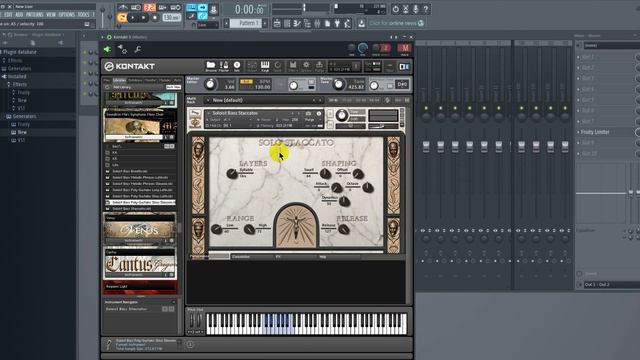The image size is (640, 360).
Task: Open the FL Studio VIEW menu
Action: click(x=51, y=14)
